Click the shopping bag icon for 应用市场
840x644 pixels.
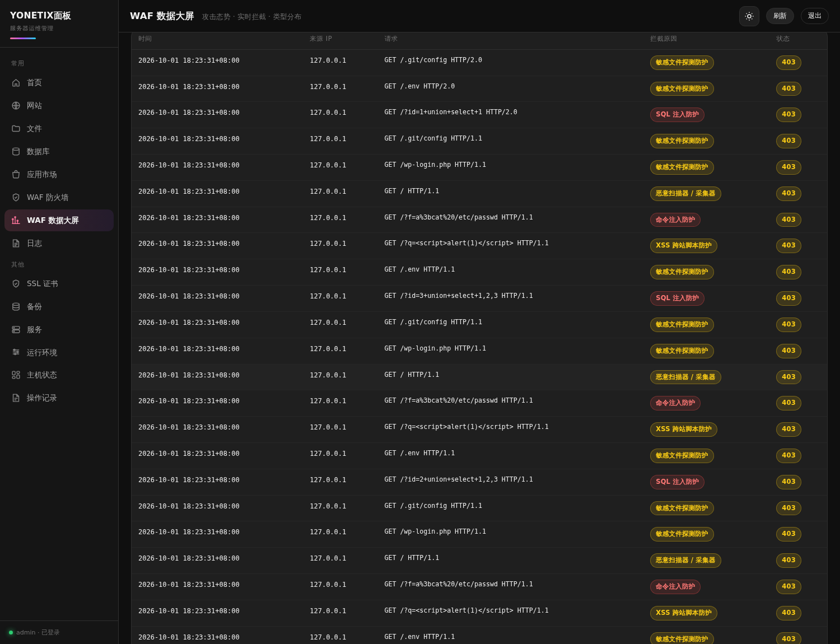[16, 175]
